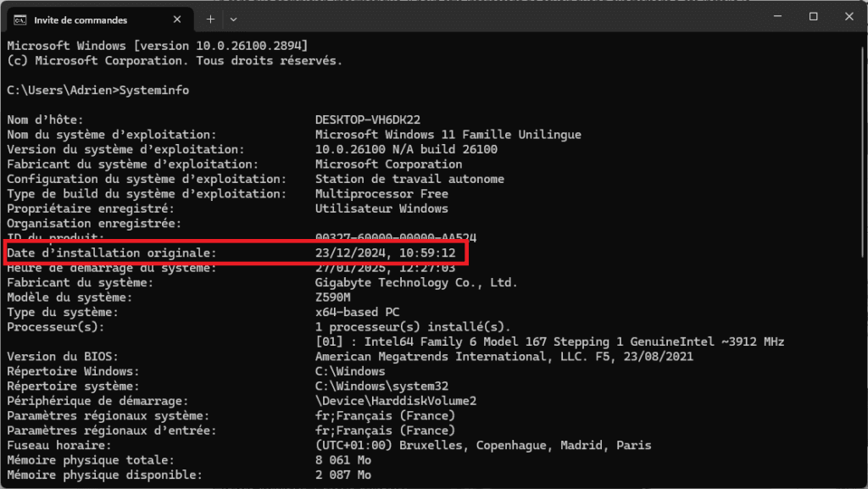Click the Intel64 Family 6 Model 167 line

pyautogui.click(x=549, y=342)
